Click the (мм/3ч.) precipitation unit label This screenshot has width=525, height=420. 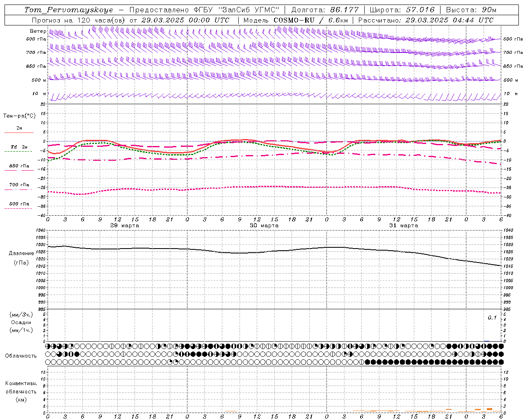(21, 315)
